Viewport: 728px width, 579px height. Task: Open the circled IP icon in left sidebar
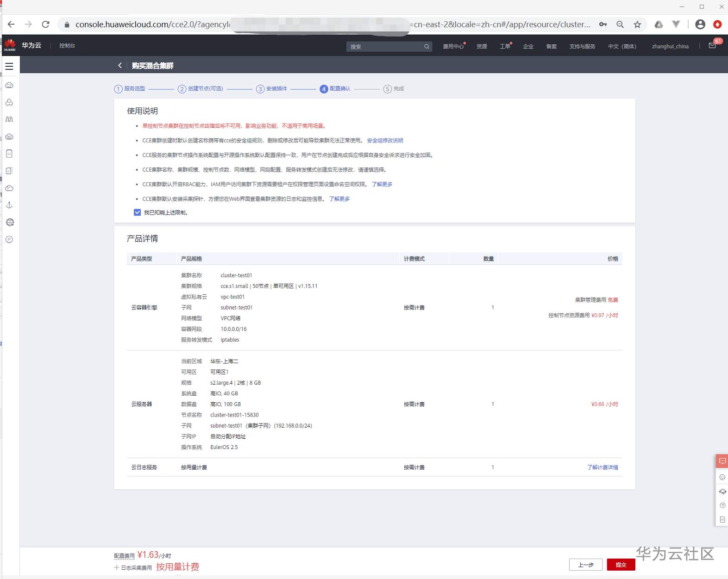coord(9,239)
